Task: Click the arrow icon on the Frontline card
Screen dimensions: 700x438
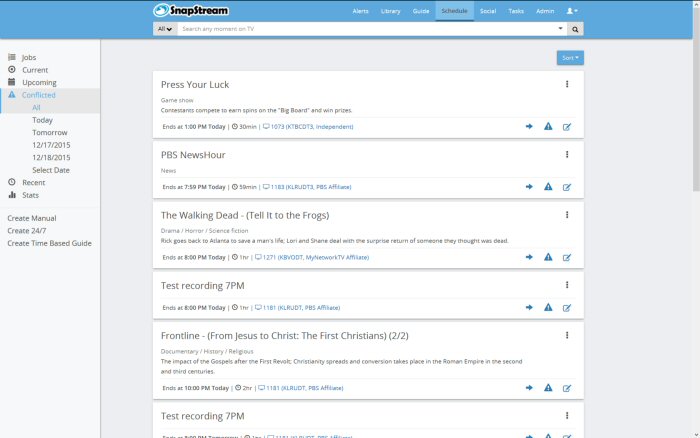Action: point(529,388)
